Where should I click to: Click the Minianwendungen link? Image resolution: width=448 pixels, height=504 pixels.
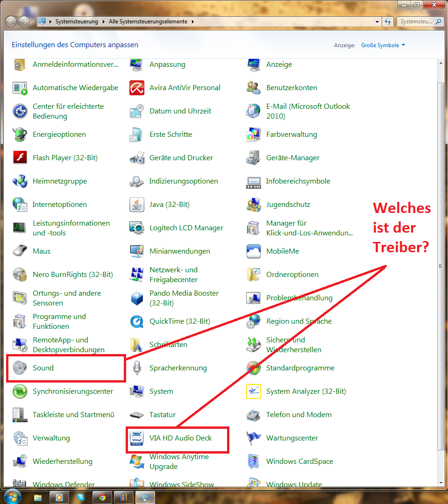click(x=180, y=251)
